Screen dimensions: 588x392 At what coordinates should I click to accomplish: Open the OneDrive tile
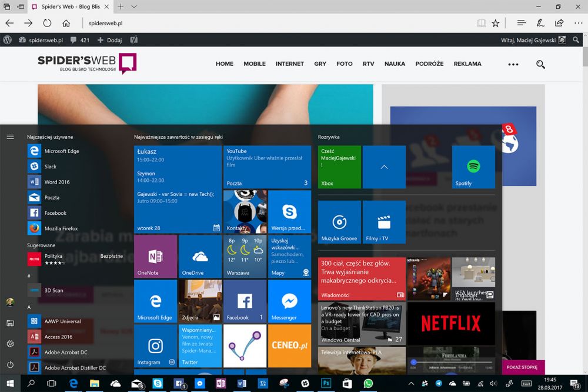click(201, 257)
